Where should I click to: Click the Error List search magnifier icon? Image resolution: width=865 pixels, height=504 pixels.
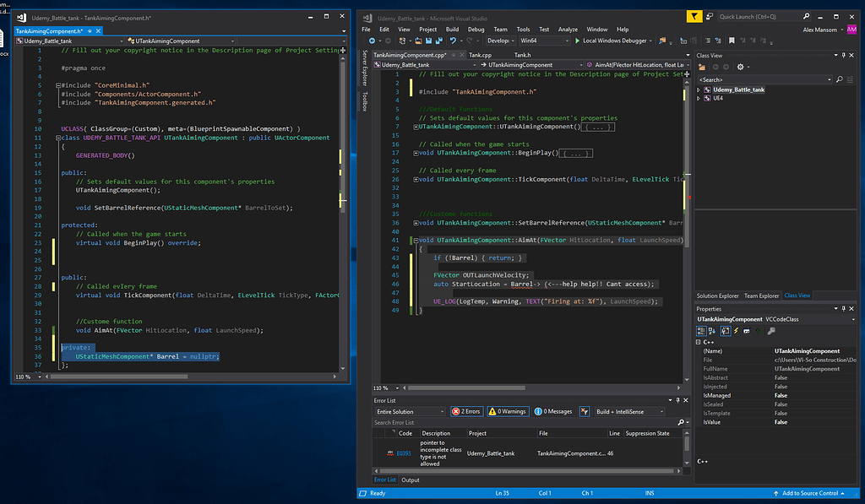pos(680,421)
